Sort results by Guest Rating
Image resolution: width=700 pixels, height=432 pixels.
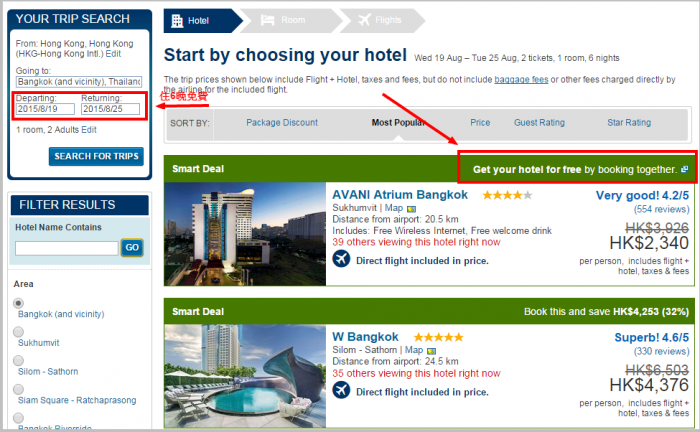coord(539,122)
